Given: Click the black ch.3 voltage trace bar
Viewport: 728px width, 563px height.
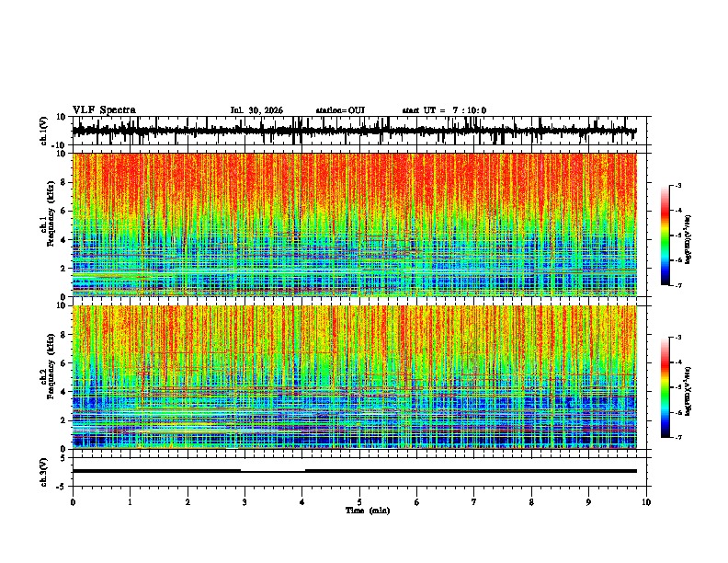Looking at the screenshot, I should tap(355, 471).
